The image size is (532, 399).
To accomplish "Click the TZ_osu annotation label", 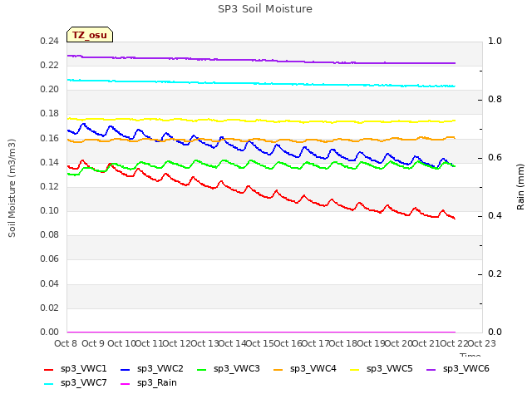I will [90, 35].
